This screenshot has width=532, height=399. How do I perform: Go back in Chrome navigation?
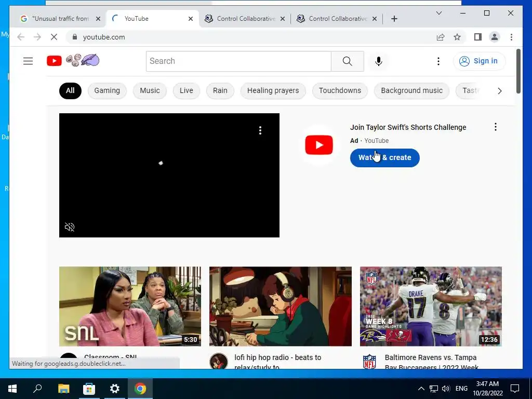click(21, 37)
